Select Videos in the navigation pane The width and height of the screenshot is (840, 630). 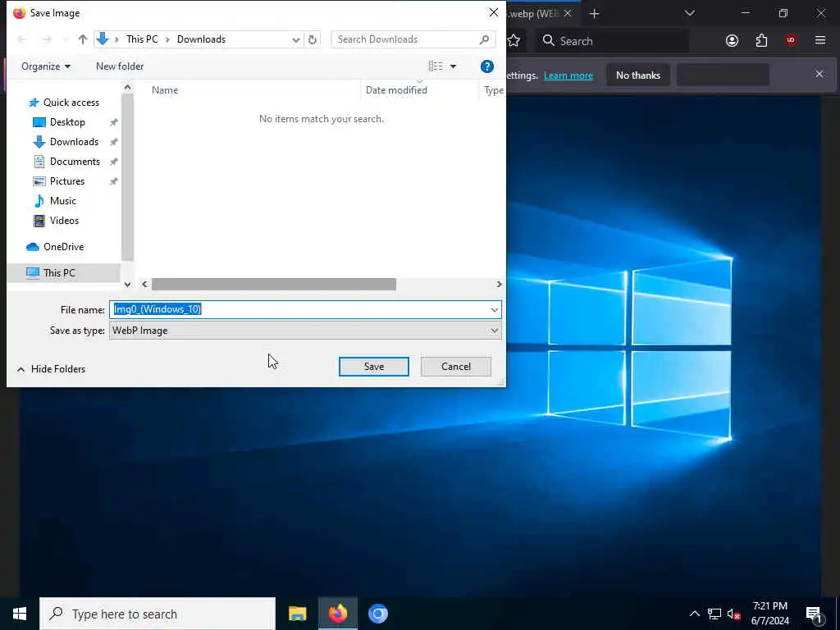(64, 221)
